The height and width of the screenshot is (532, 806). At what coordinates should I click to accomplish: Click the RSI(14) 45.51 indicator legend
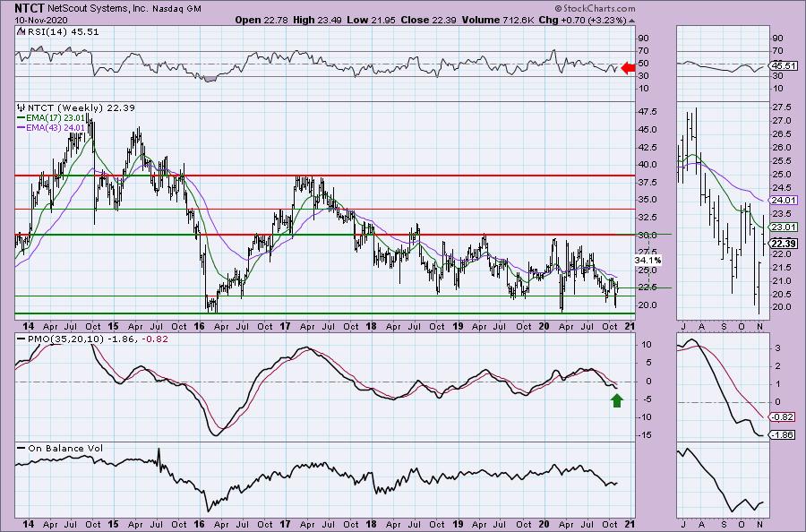coord(62,32)
